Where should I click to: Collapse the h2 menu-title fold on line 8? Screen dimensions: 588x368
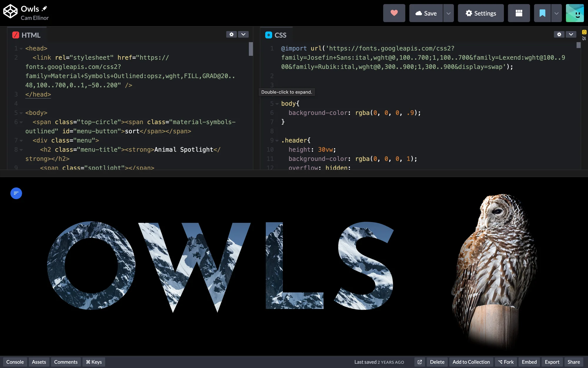click(21, 150)
